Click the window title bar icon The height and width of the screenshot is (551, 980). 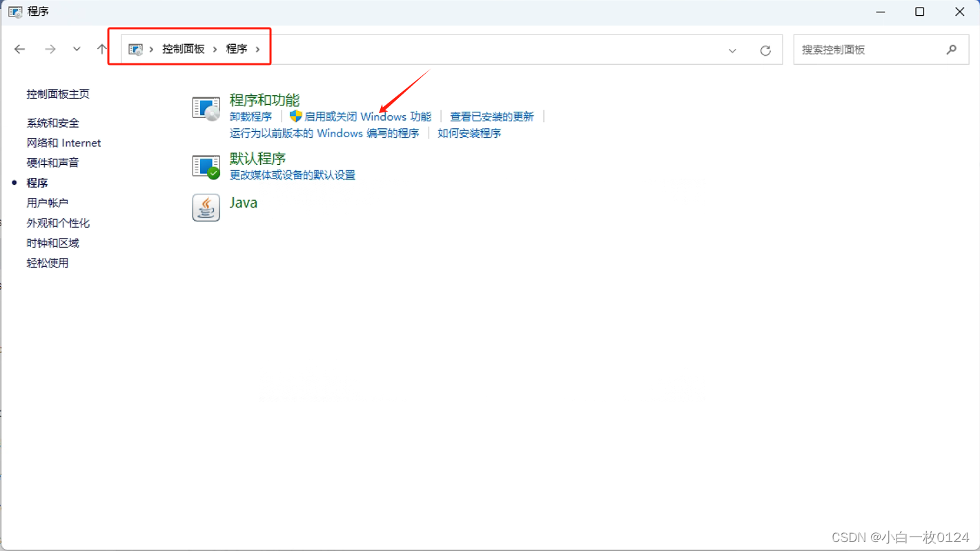coord(15,12)
